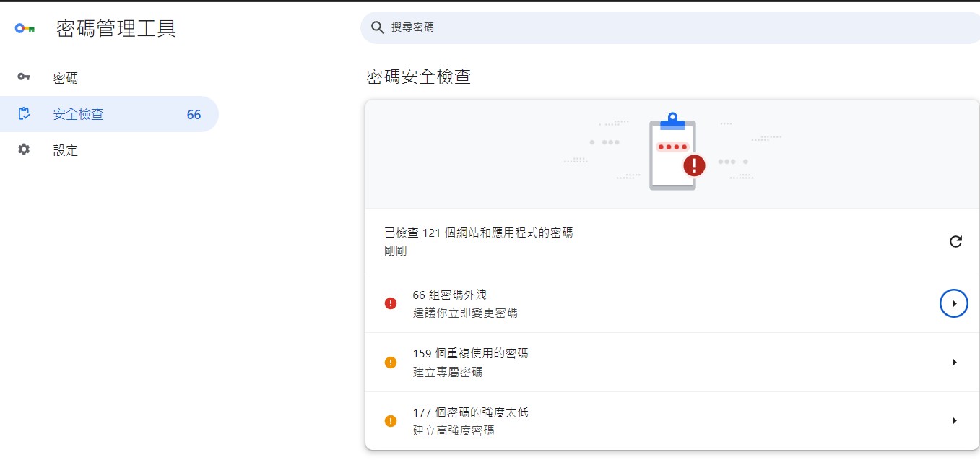Click 建立高強度密碼 text

tap(454, 430)
